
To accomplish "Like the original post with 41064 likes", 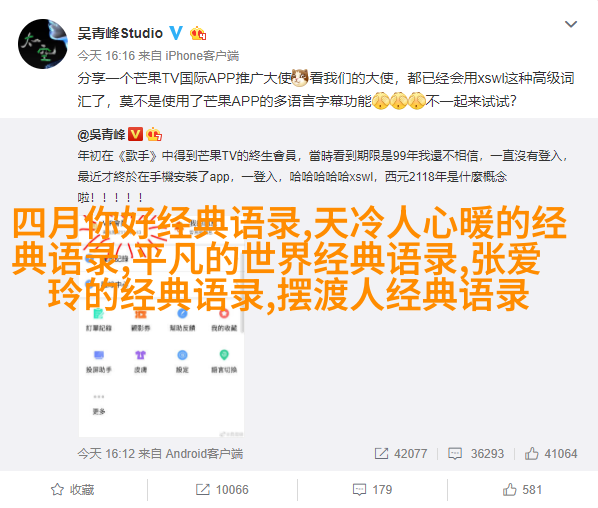I will click(551, 453).
